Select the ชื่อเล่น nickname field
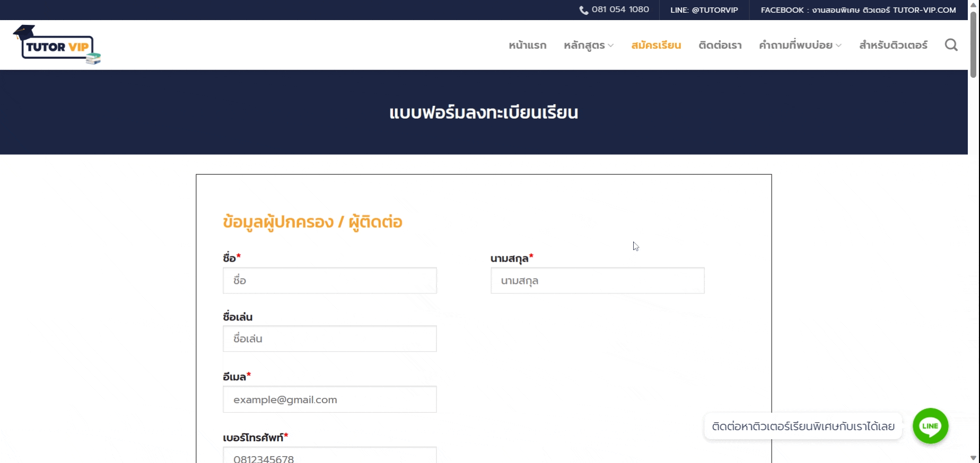Screen dimensions: 980x463 (329, 339)
